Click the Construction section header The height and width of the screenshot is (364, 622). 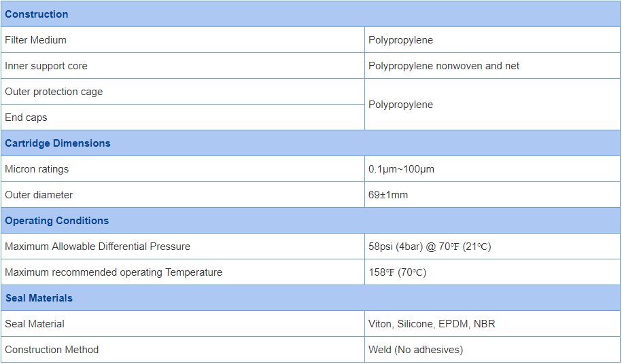point(37,14)
